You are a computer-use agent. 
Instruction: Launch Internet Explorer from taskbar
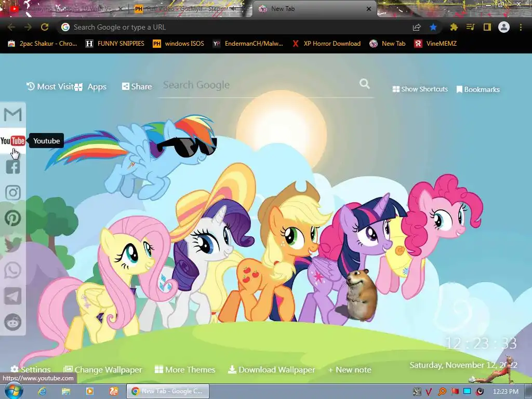pyautogui.click(x=42, y=391)
